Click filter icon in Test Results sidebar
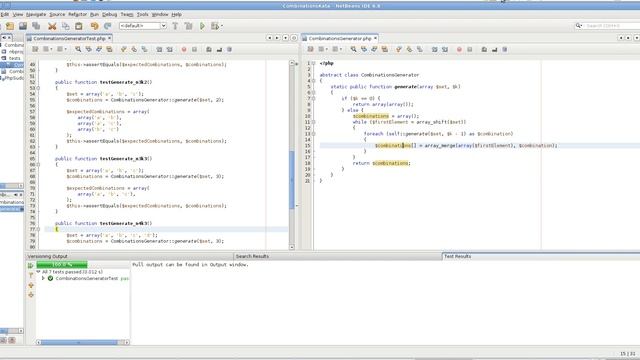The width and height of the screenshot is (640, 360). click(31, 275)
